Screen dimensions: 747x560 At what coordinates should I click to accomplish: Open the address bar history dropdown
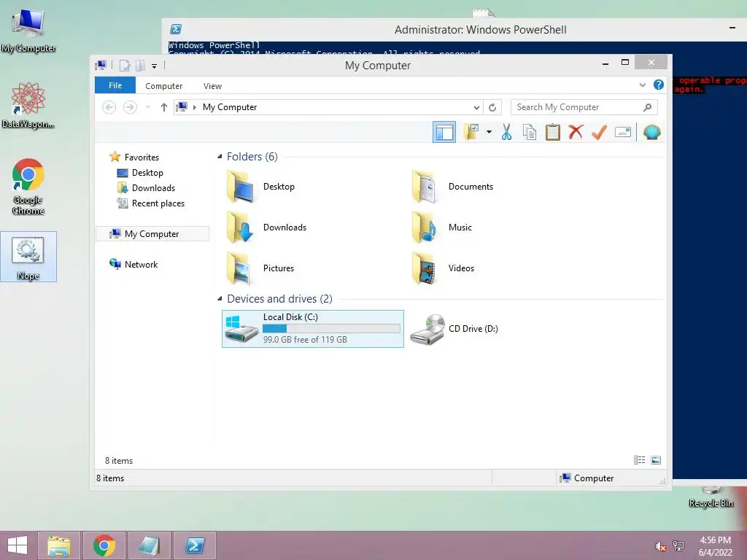476,107
